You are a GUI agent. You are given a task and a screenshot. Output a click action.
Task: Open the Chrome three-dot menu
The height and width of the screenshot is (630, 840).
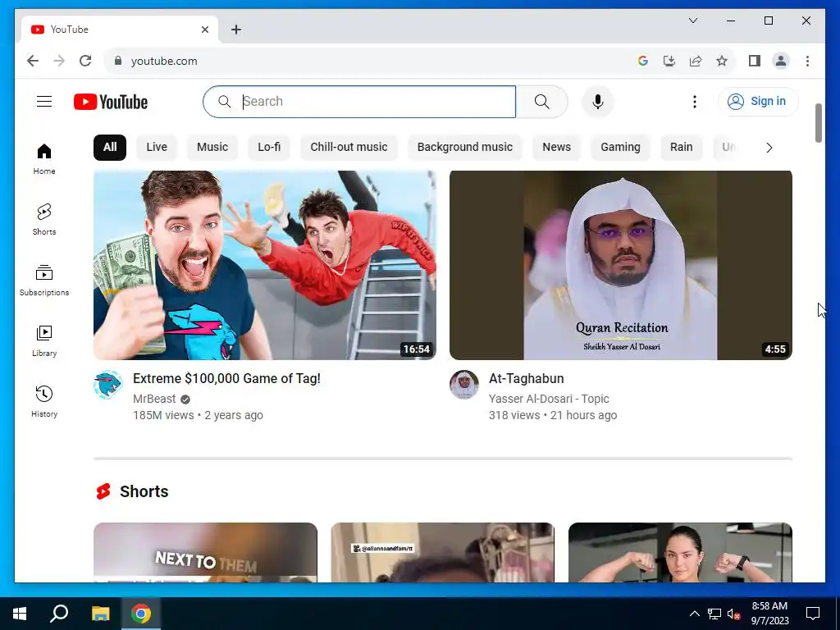click(x=807, y=61)
